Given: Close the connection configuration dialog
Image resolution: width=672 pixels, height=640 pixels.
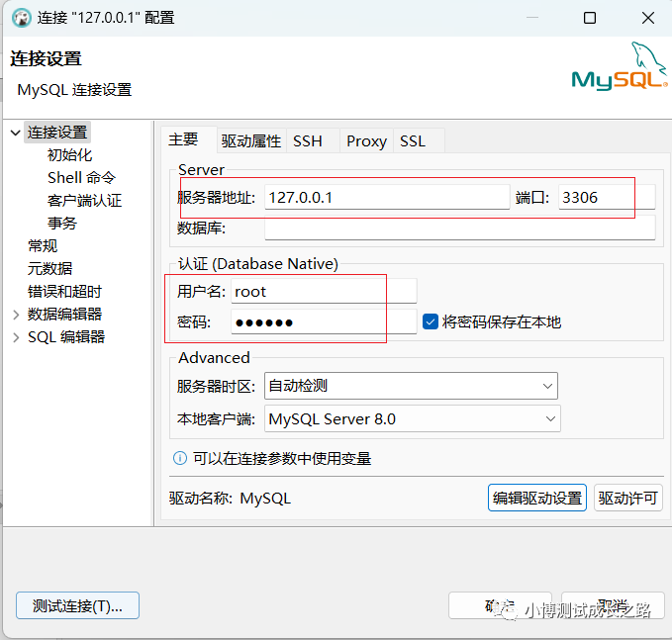Looking at the screenshot, I should (x=648, y=18).
